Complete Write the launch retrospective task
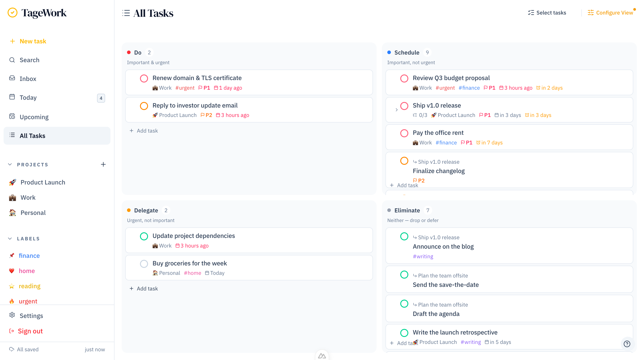The height and width of the screenshot is (360, 644). (x=404, y=333)
